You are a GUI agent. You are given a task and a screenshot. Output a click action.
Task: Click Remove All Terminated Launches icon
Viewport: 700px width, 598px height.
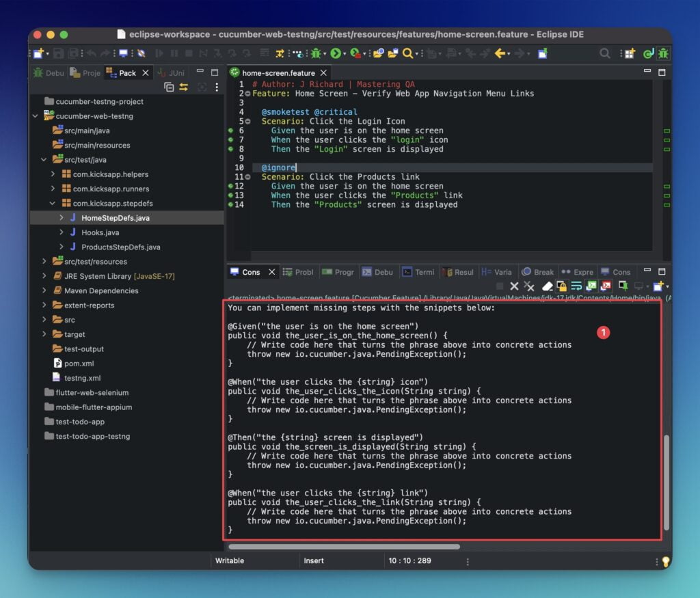click(x=529, y=286)
